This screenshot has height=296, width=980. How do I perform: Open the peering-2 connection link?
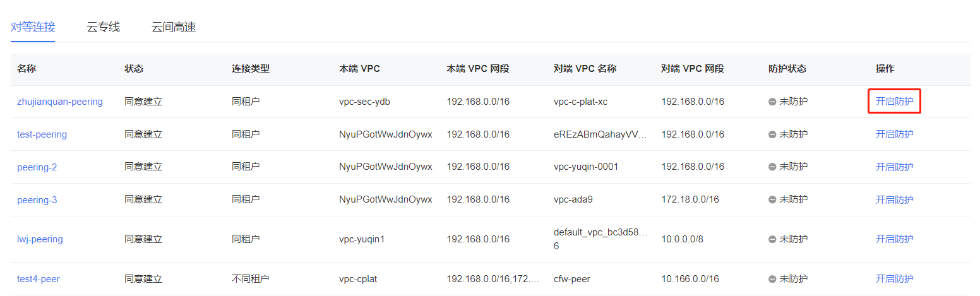tap(37, 167)
